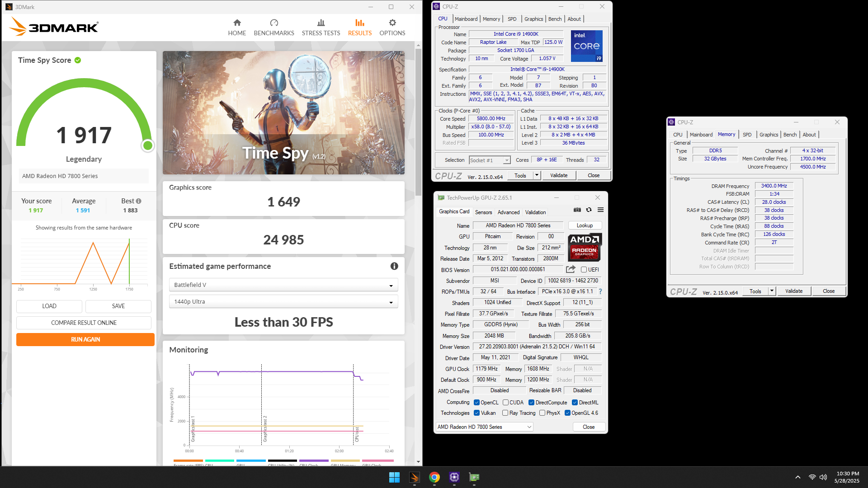The height and width of the screenshot is (488, 868).
Task: Click the Intel Core i9 logo in CPU-Z
Action: tap(586, 46)
